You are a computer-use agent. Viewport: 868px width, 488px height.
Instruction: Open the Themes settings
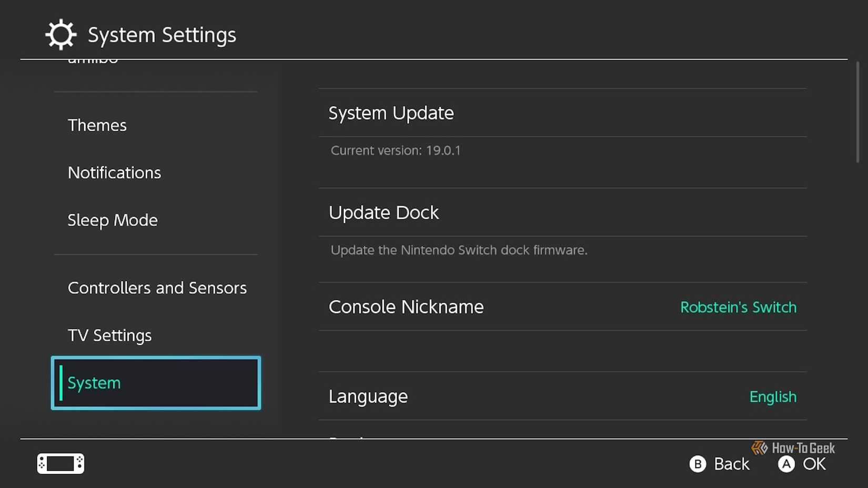click(97, 125)
